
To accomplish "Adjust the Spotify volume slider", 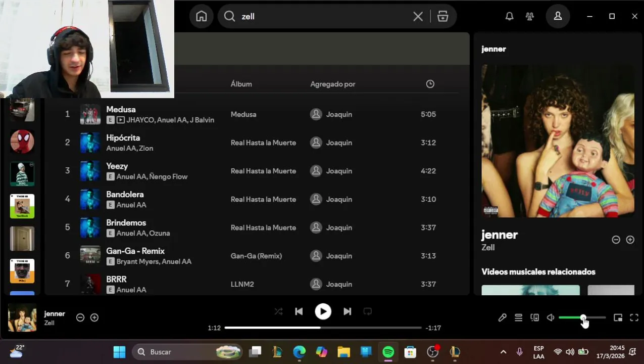I will click(x=582, y=317).
